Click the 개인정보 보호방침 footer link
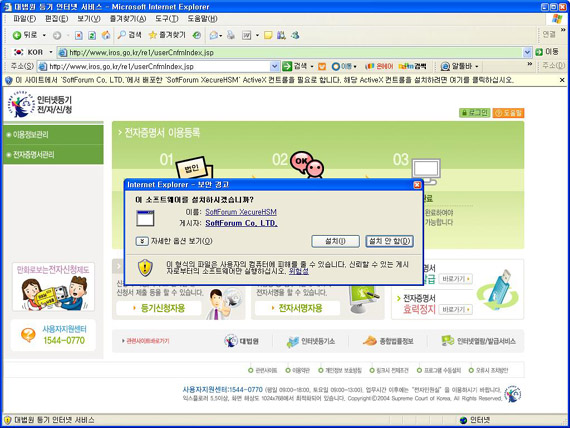Viewport: 570px width, 428px height. click(340, 370)
